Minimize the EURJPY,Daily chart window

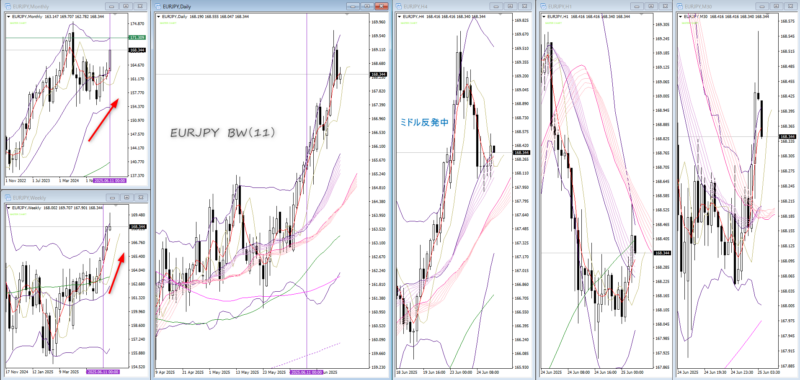coord(353,6)
